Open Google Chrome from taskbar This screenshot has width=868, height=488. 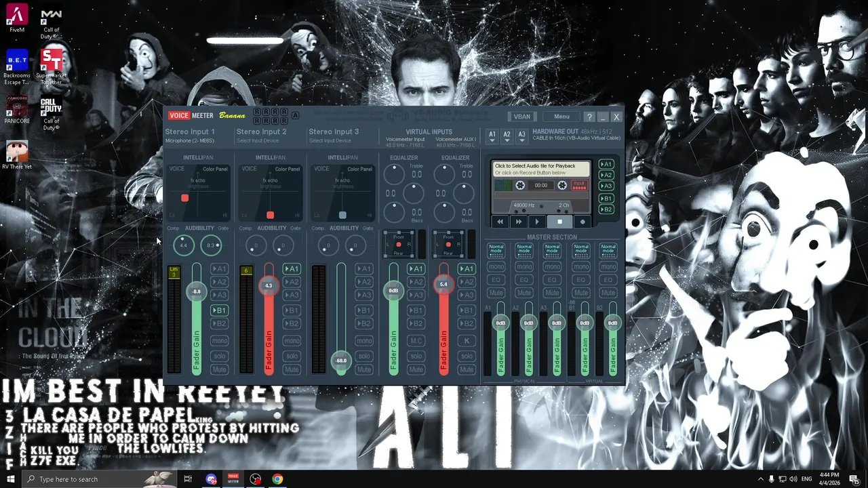coord(277,479)
